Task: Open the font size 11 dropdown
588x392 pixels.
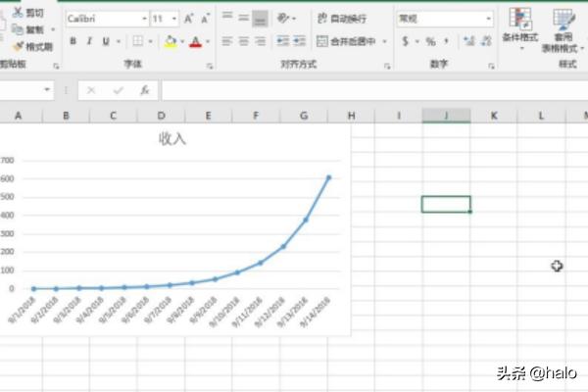Action: pyautogui.click(x=174, y=19)
